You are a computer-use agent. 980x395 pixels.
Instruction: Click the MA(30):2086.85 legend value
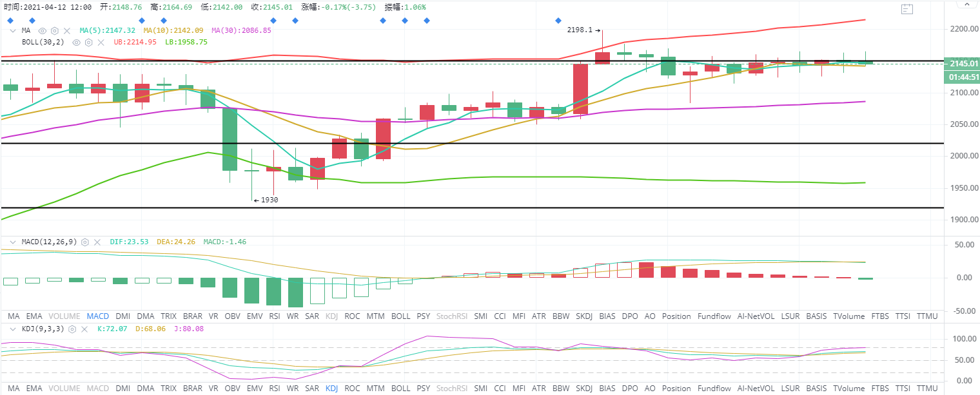click(241, 30)
